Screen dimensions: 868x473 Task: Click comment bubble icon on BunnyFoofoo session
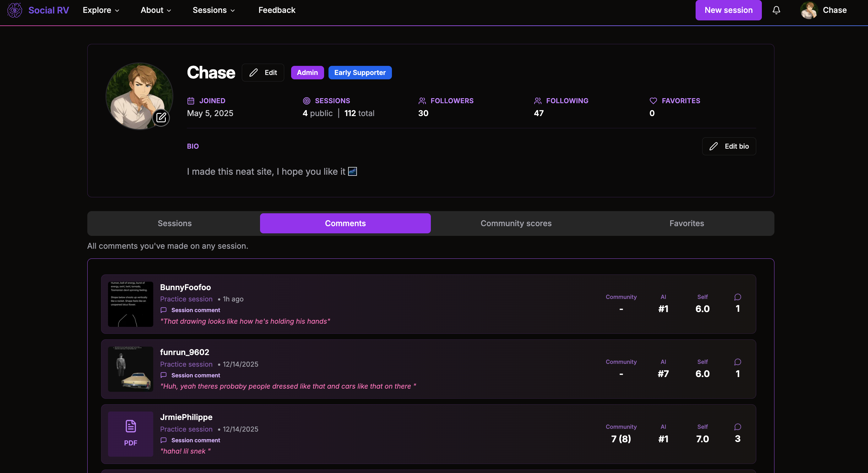coord(737,297)
